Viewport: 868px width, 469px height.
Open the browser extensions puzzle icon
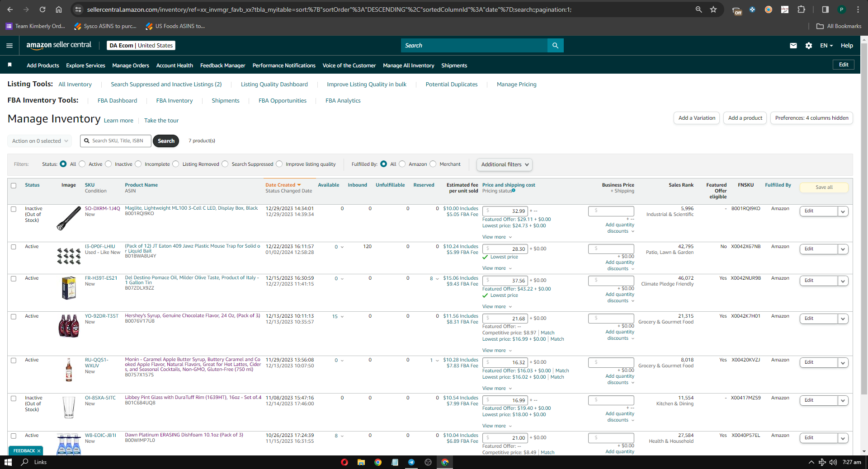tap(801, 9)
